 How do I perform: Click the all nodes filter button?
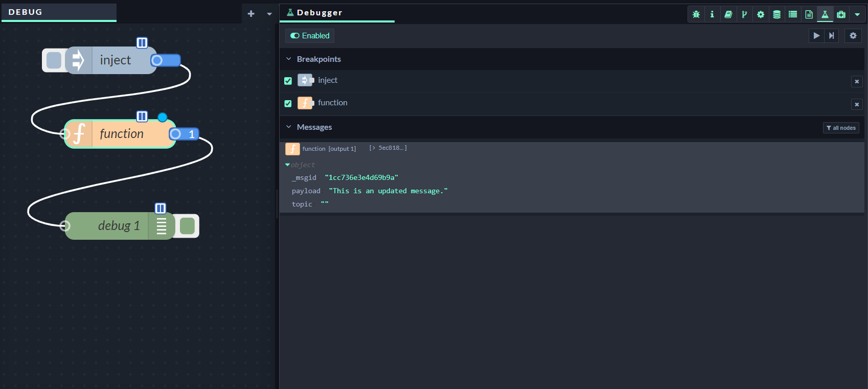[x=841, y=128]
